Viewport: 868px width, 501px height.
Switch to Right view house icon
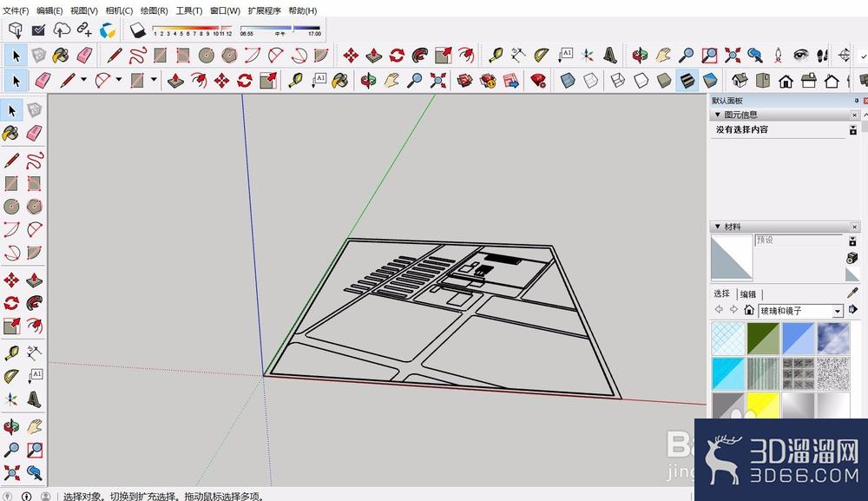(809, 81)
